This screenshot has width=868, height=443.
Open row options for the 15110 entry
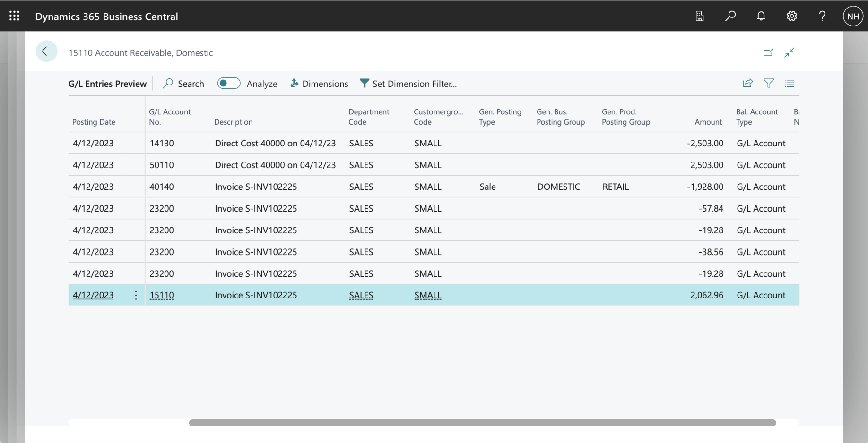click(136, 295)
